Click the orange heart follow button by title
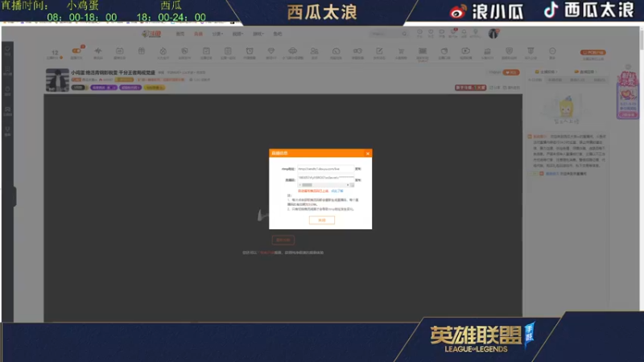Image resolution: width=644 pixels, height=362 pixels. [511, 72]
